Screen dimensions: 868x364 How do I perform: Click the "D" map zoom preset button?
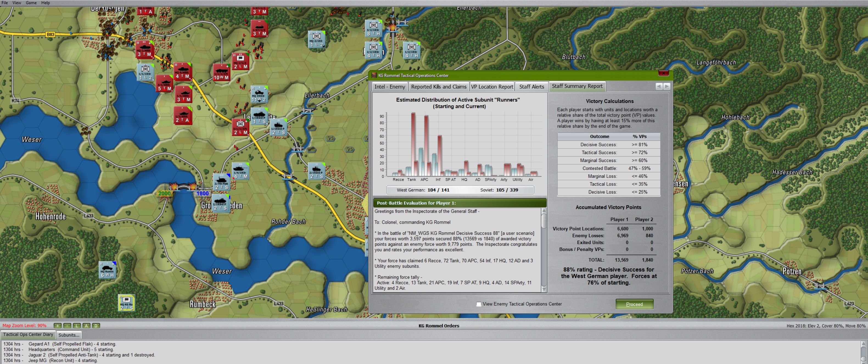pyautogui.click(x=96, y=326)
